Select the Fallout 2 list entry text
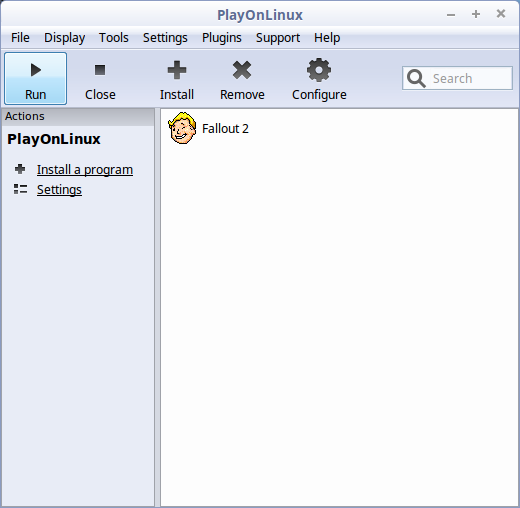Viewport: 520px width, 508px height. point(225,129)
